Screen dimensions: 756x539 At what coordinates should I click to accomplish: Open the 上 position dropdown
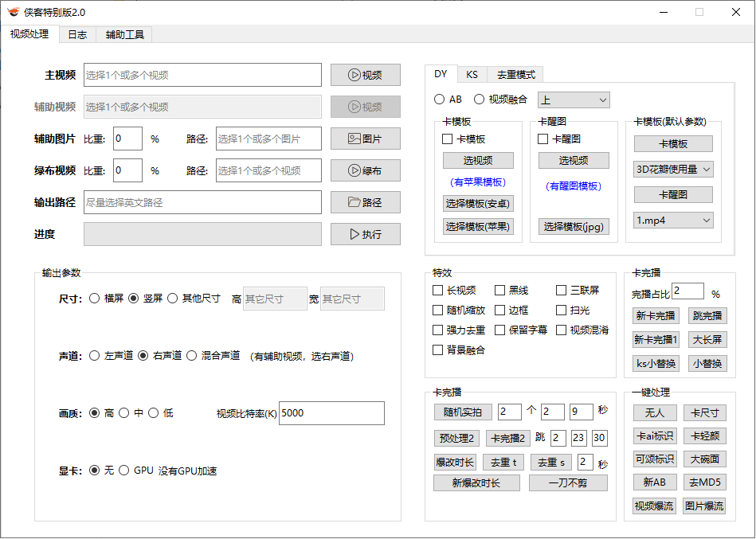574,100
